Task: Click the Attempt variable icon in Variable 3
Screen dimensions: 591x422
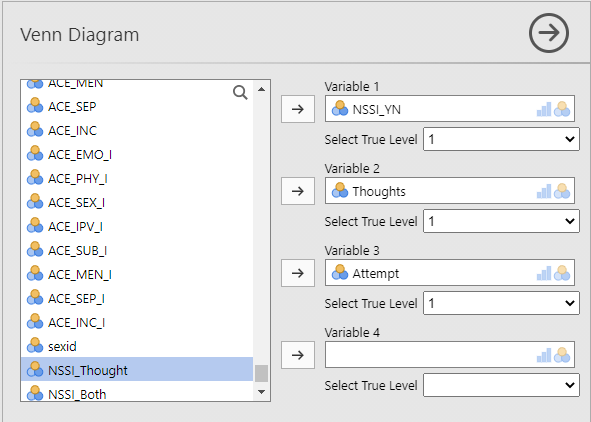Action: click(340, 273)
